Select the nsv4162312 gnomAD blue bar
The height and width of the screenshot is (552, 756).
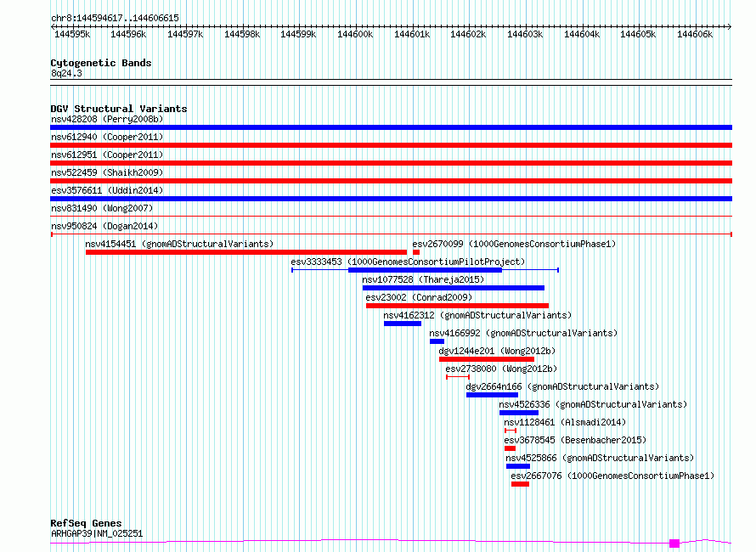403,324
